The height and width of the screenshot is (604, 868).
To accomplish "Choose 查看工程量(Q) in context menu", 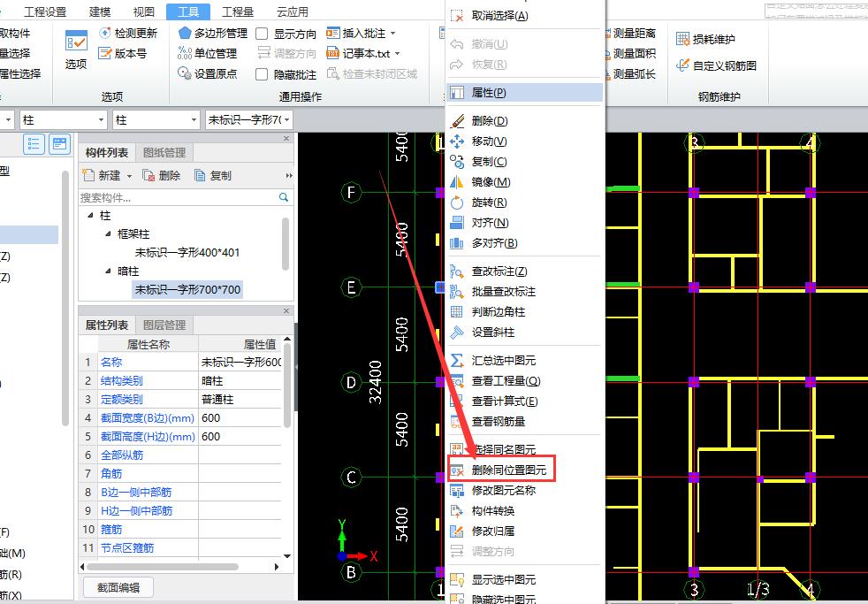I will tap(506, 381).
